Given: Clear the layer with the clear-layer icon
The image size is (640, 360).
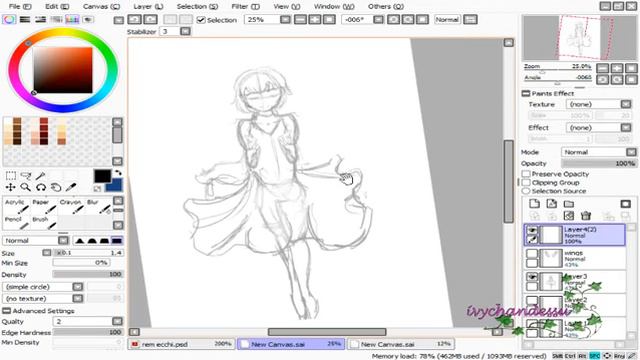Looking at the screenshot, I should (569, 216).
